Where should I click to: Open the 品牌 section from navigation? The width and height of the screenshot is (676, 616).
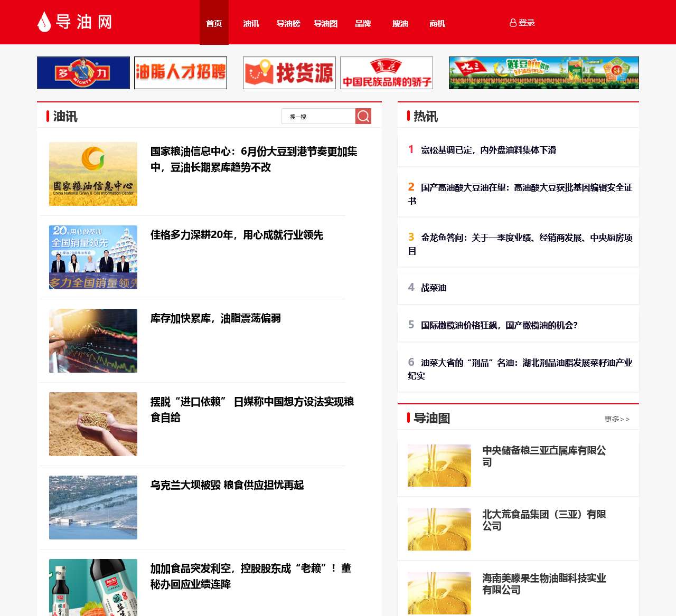362,23
